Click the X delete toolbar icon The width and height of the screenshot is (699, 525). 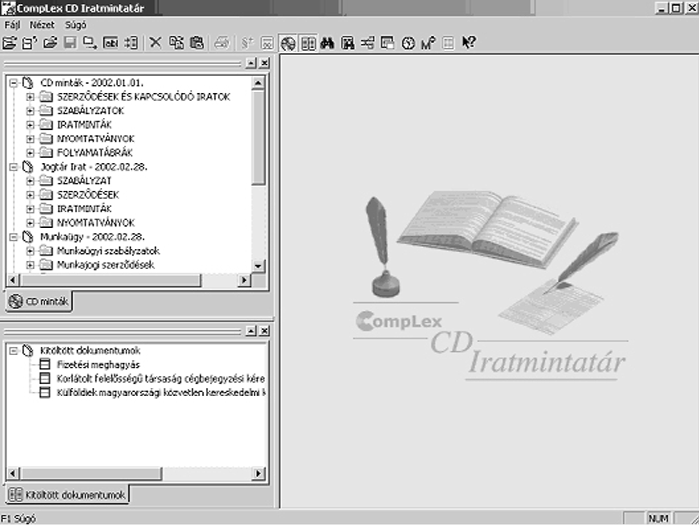point(155,43)
